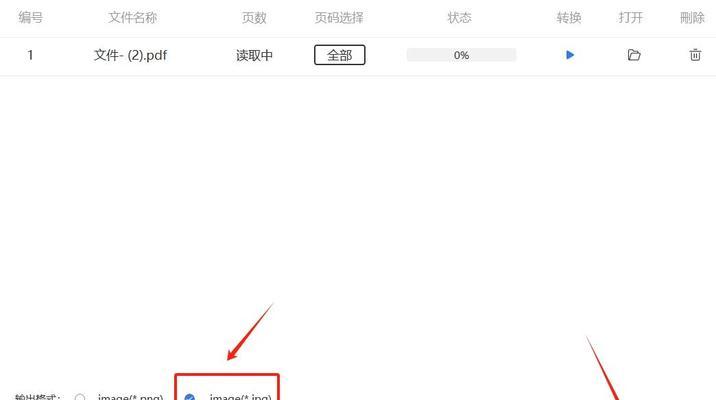Select the image(*.png) output format radio button

click(x=80, y=397)
